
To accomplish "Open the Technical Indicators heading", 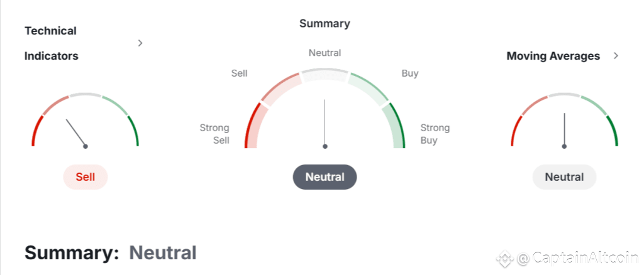I will 52,43.
